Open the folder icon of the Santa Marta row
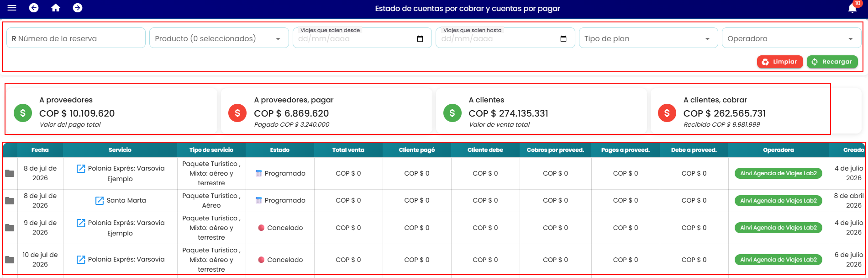 point(10,201)
